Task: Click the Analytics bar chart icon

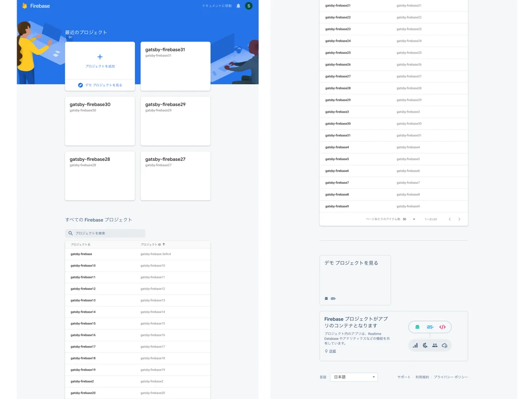Action: [415, 345]
